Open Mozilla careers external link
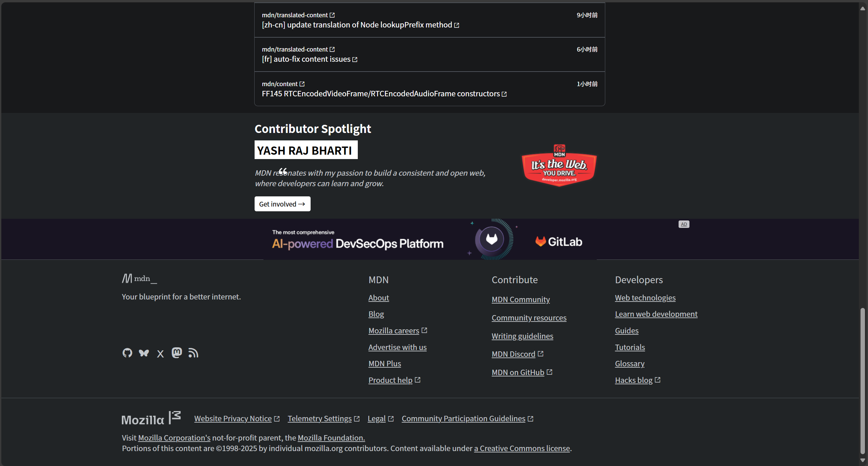This screenshot has height=466, width=868. coord(394,331)
